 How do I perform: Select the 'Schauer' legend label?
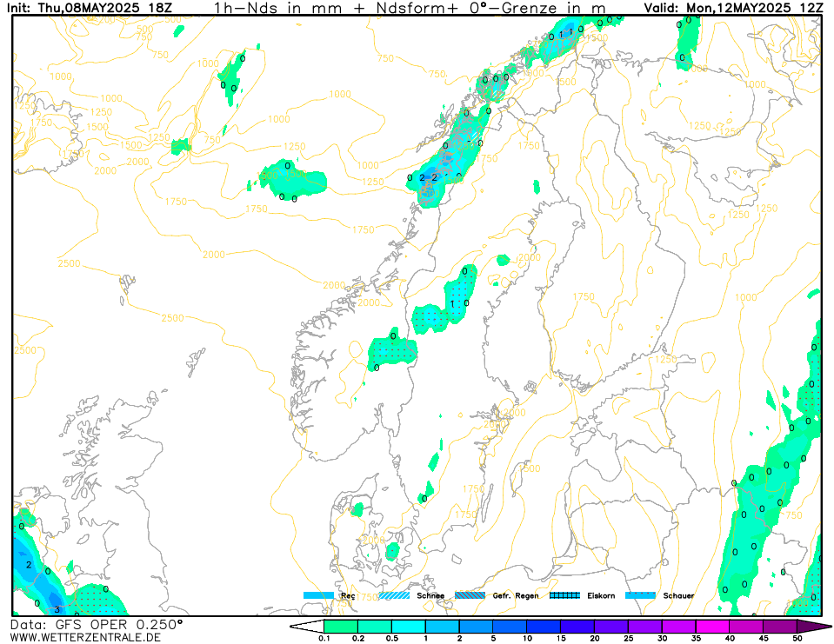click(x=678, y=595)
